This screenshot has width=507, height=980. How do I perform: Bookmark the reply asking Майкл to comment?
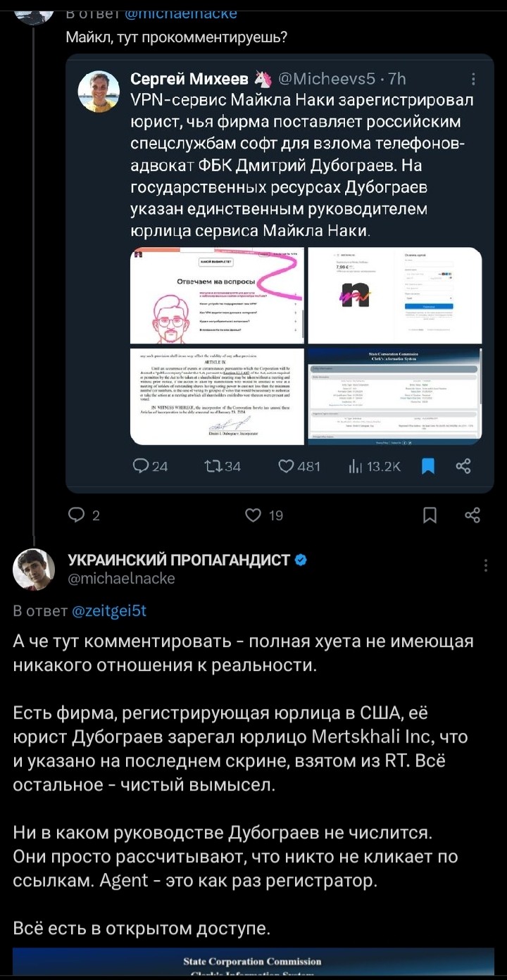click(x=430, y=515)
